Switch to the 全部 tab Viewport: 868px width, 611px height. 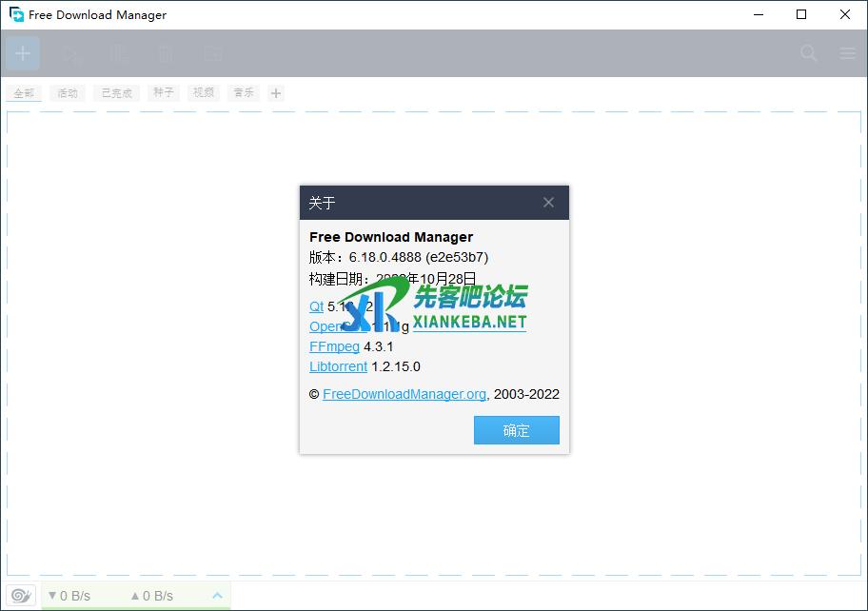click(24, 93)
